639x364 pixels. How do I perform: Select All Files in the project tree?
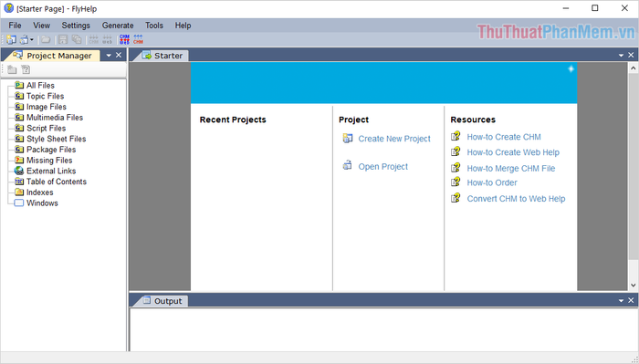[x=40, y=86]
